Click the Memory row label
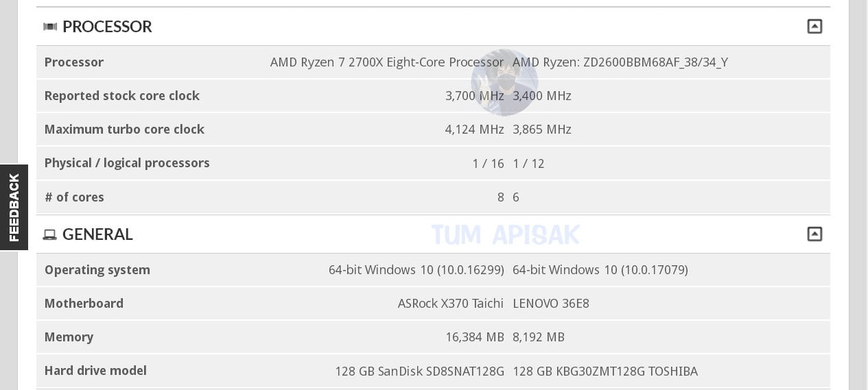 [x=69, y=337]
